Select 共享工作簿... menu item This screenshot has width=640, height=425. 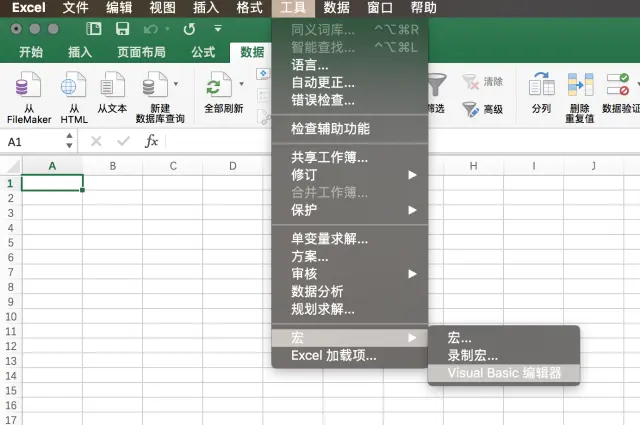(350, 157)
